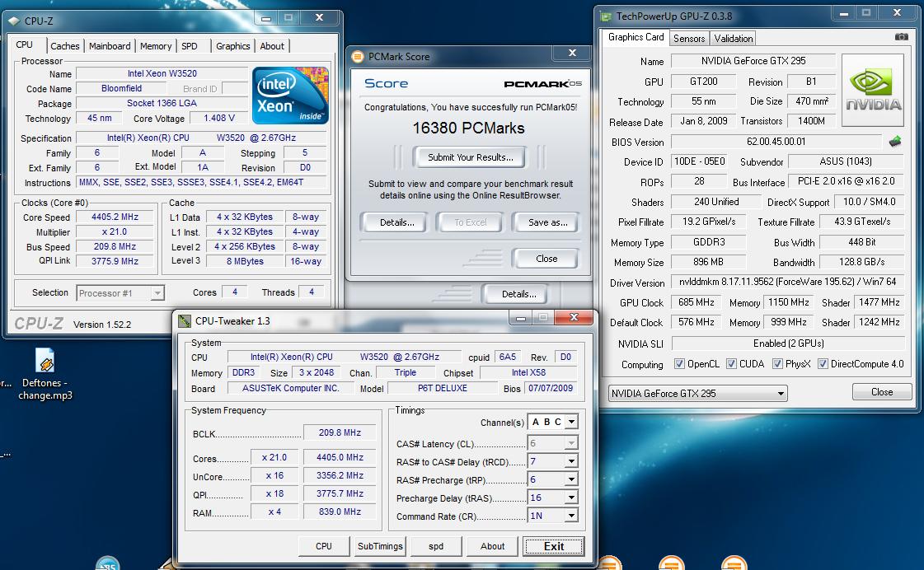
Task: Click the QPI Link 3775.9 MHz value
Action: tap(115, 261)
